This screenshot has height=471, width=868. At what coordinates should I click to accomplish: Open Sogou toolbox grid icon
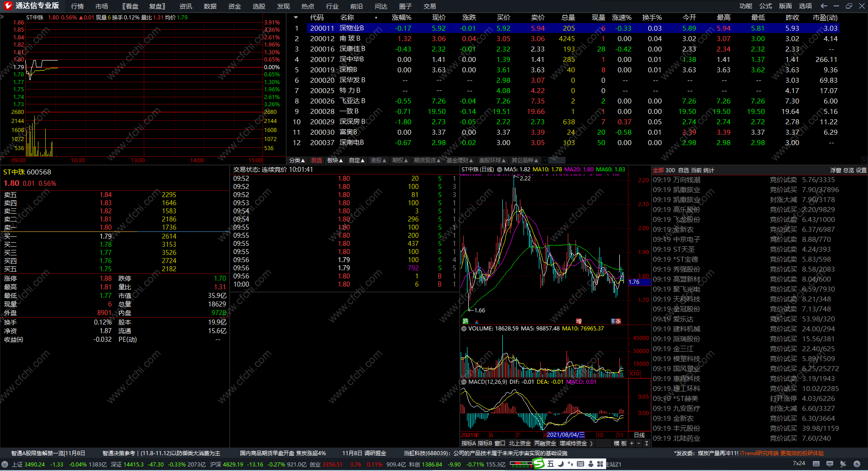point(600,464)
